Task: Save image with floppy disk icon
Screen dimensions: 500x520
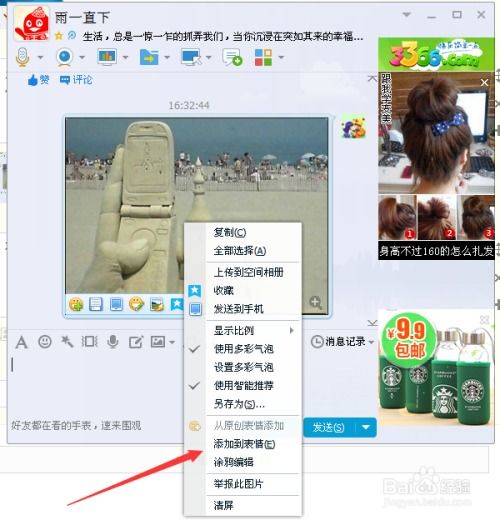Action: 96,304
